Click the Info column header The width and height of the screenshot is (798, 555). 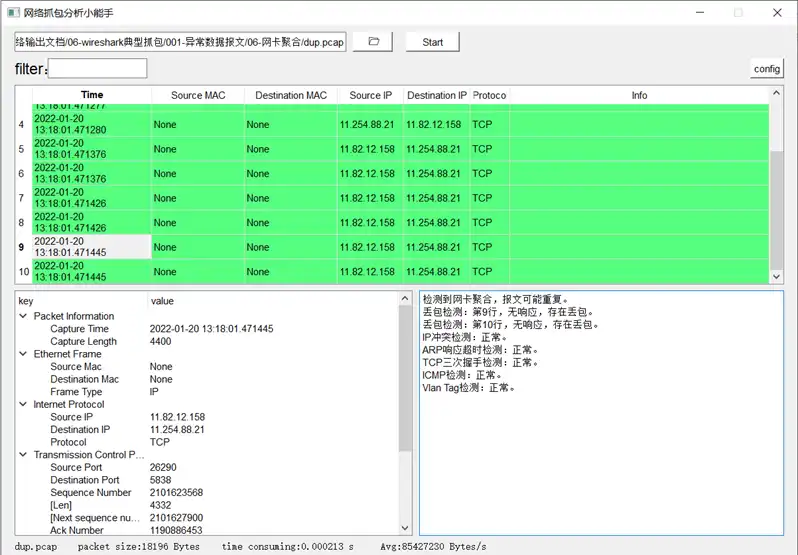[639, 95]
